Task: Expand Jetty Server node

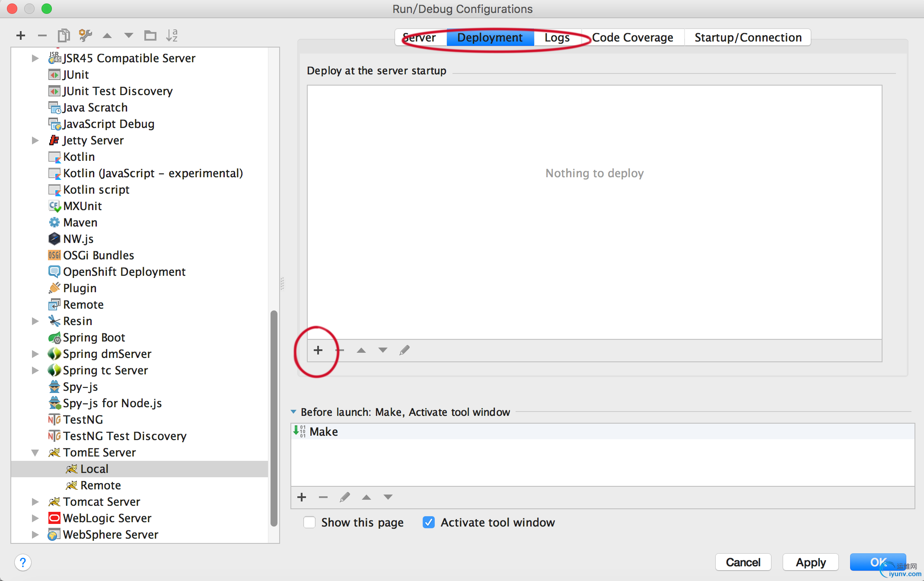Action: (35, 140)
